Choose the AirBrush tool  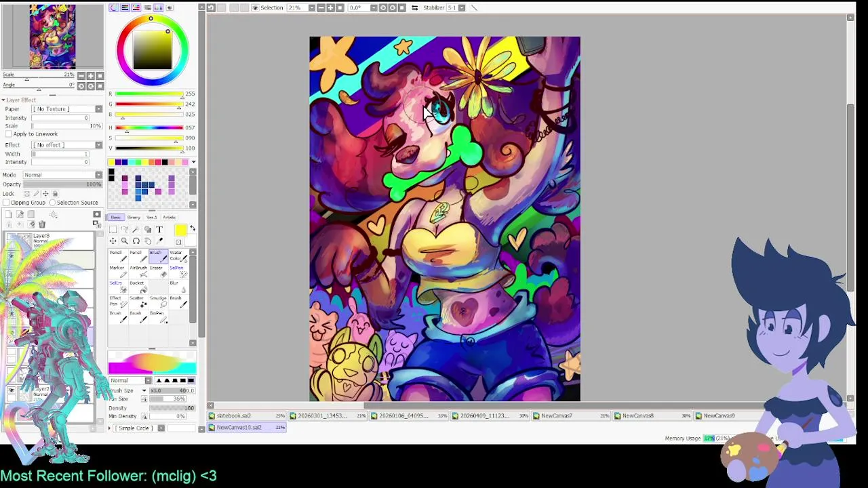point(138,271)
